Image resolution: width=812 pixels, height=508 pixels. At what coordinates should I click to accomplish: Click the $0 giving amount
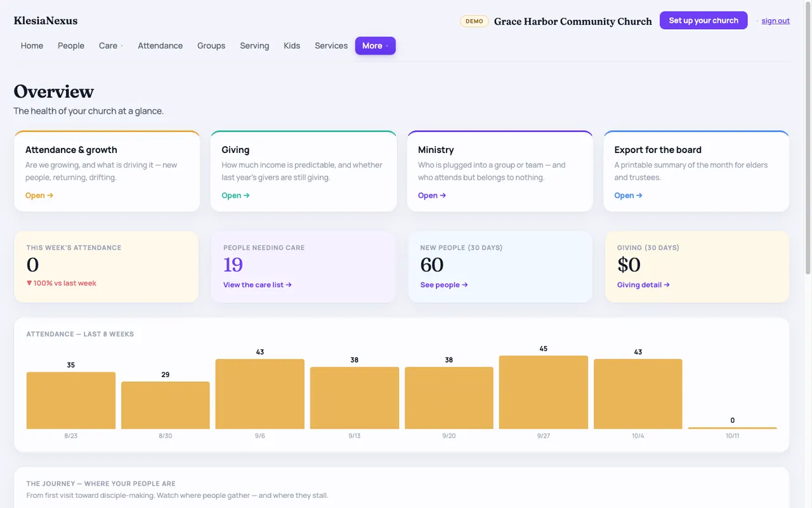(x=629, y=264)
